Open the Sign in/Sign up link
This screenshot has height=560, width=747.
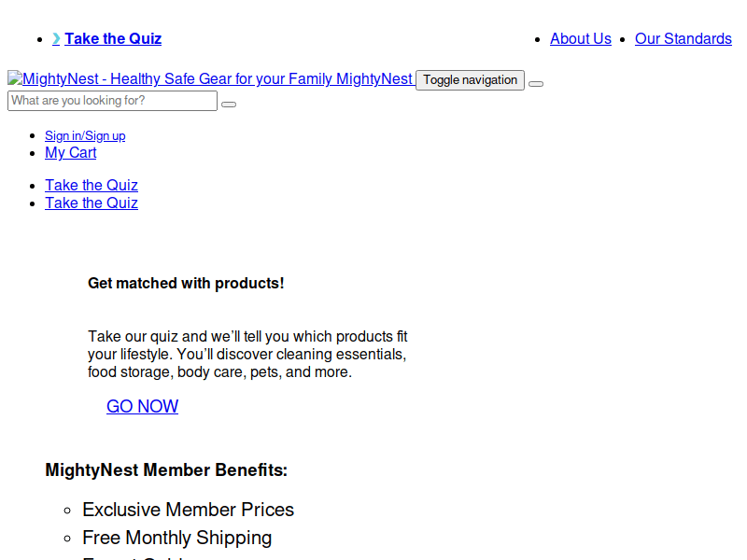coord(85,135)
